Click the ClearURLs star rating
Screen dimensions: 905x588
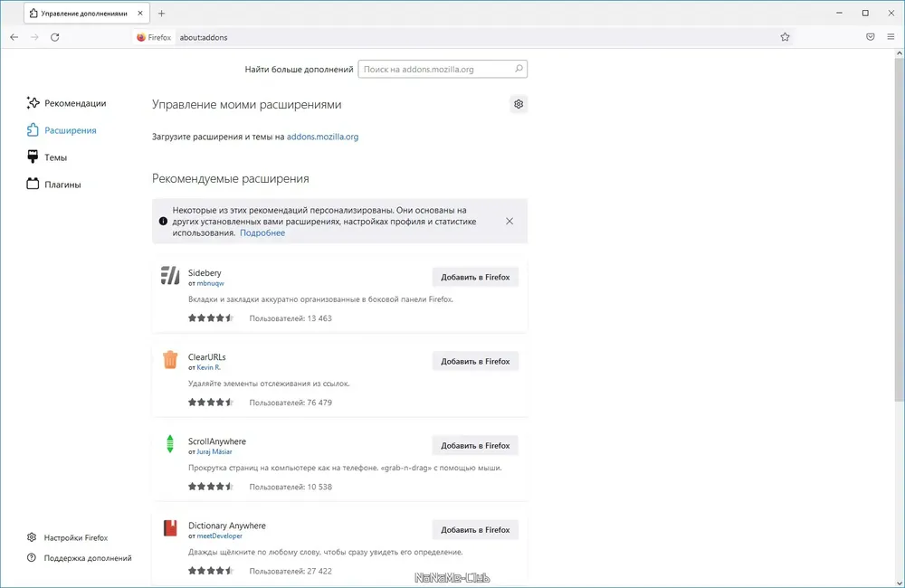tap(211, 403)
